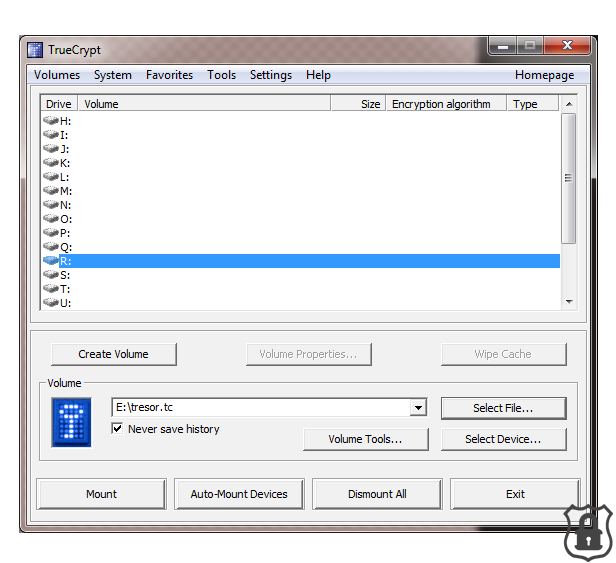
Task: Sort by the Drive column header
Action: (59, 104)
